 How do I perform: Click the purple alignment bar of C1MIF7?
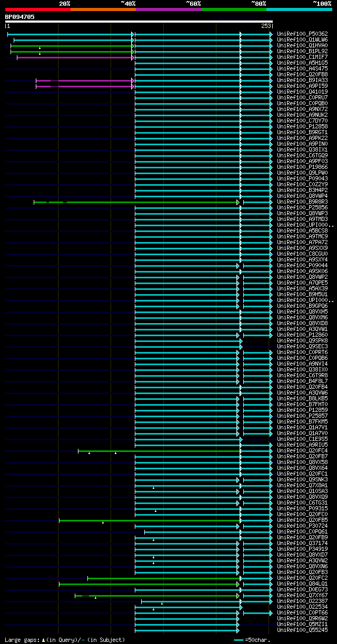[x=75, y=57]
